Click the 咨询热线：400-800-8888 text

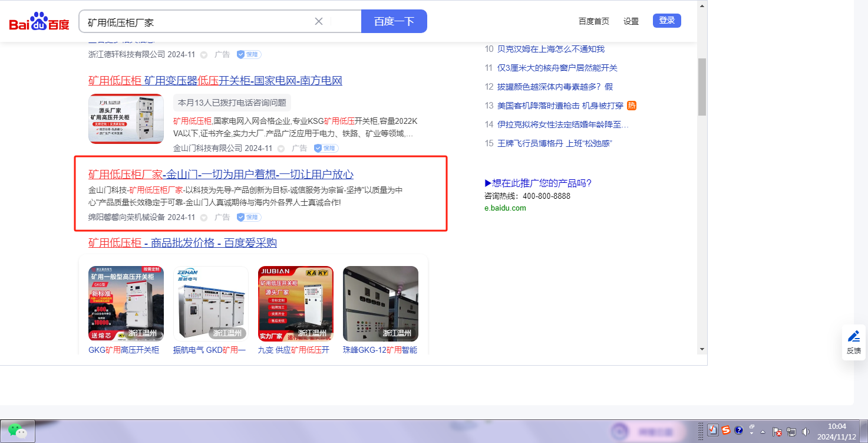pos(527,196)
